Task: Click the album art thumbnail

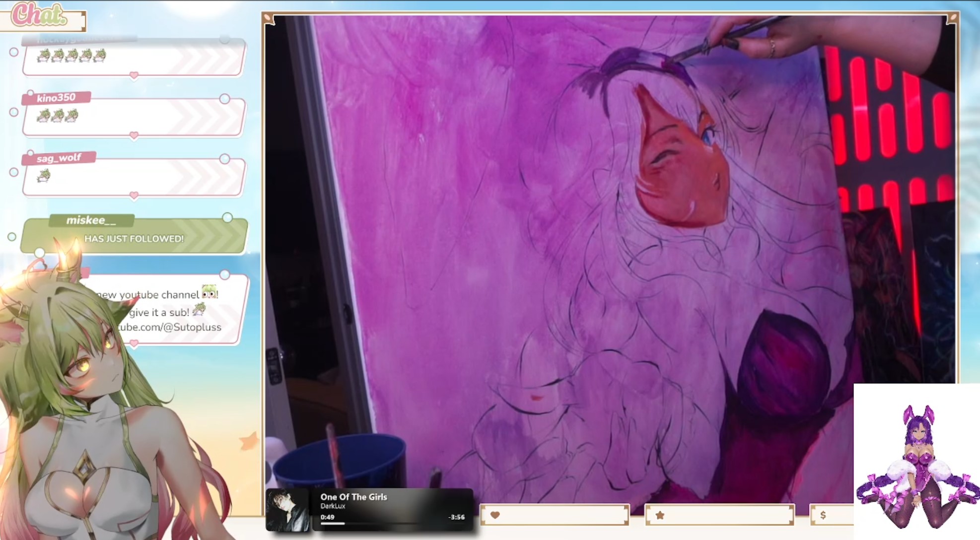Action: (287, 510)
